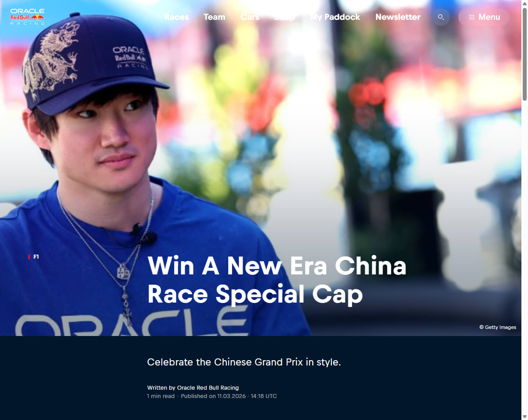Click the Written by Oracle Red Bull Racing byline
The image size is (528, 420).
pos(193,388)
